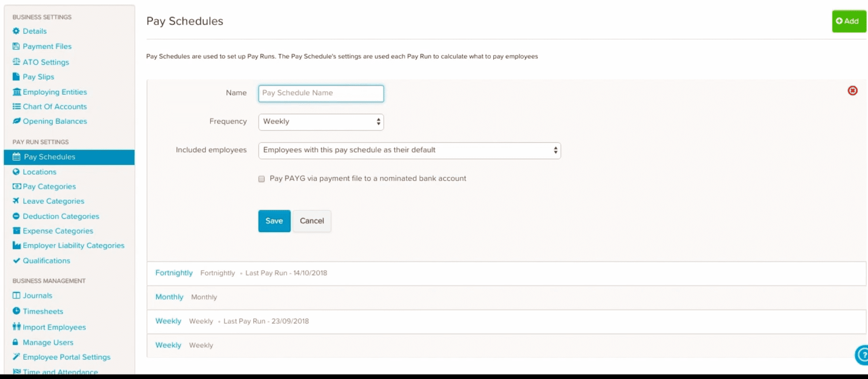Focus the Pay Schedule Name input field
Screen dimensions: 868x379
[x=321, y=93]
